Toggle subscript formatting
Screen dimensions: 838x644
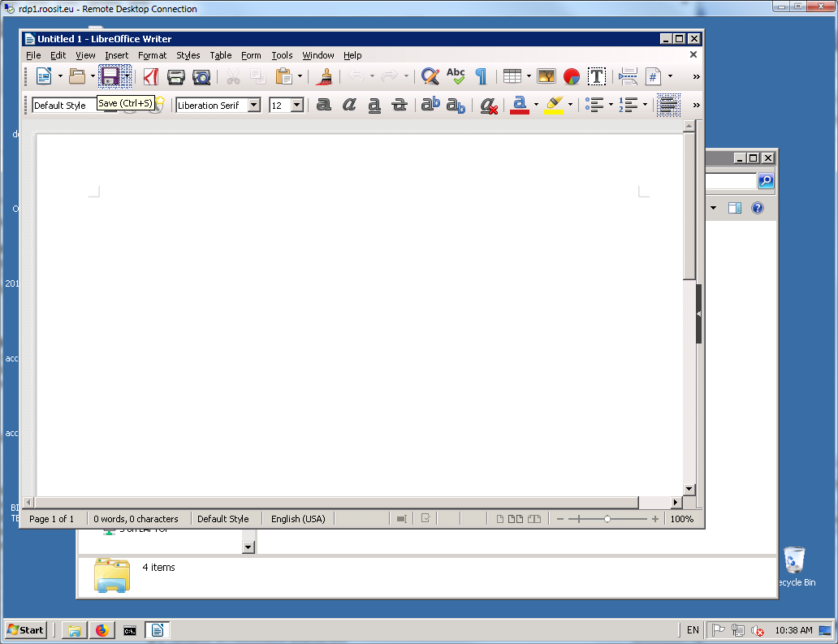(x=456, y=106)
